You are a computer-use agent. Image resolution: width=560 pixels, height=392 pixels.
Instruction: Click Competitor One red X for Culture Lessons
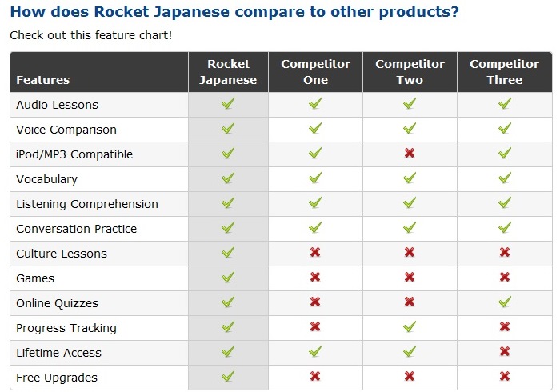[315, 253]
